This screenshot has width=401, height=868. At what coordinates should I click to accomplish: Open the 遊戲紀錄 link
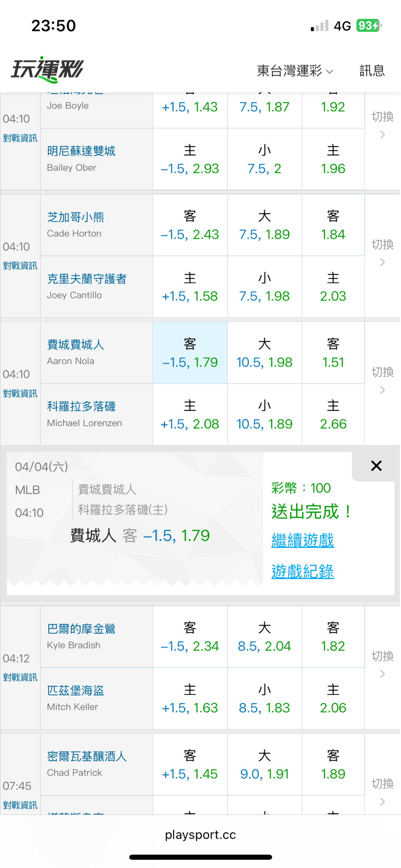point(303,571)
